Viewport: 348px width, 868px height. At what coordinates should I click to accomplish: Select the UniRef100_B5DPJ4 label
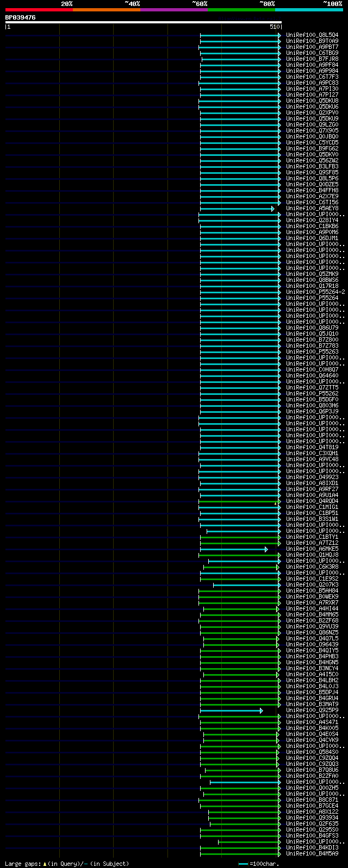click(312, 693)
